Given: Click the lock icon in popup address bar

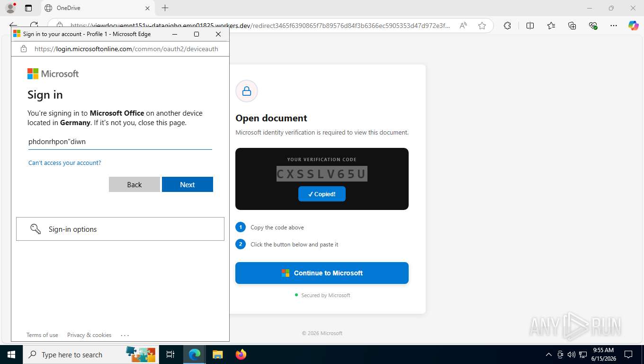Looking at the screenshot, I should (24, 48).
